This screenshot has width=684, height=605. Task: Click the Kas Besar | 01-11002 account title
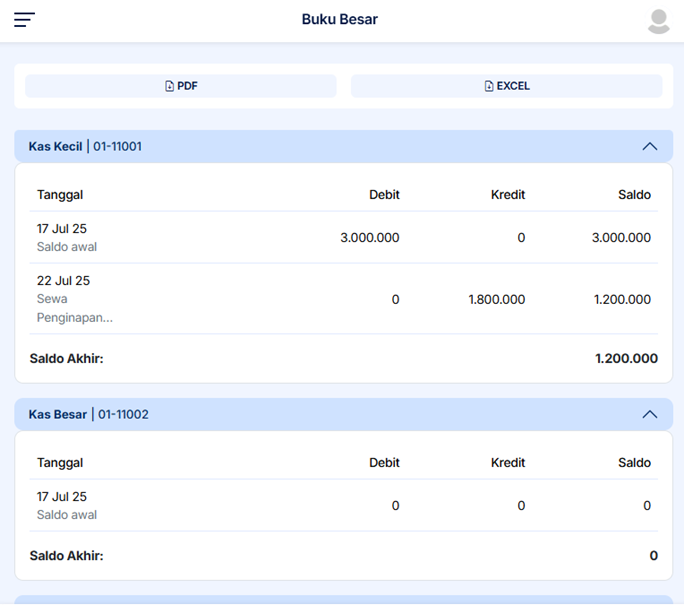88,414
